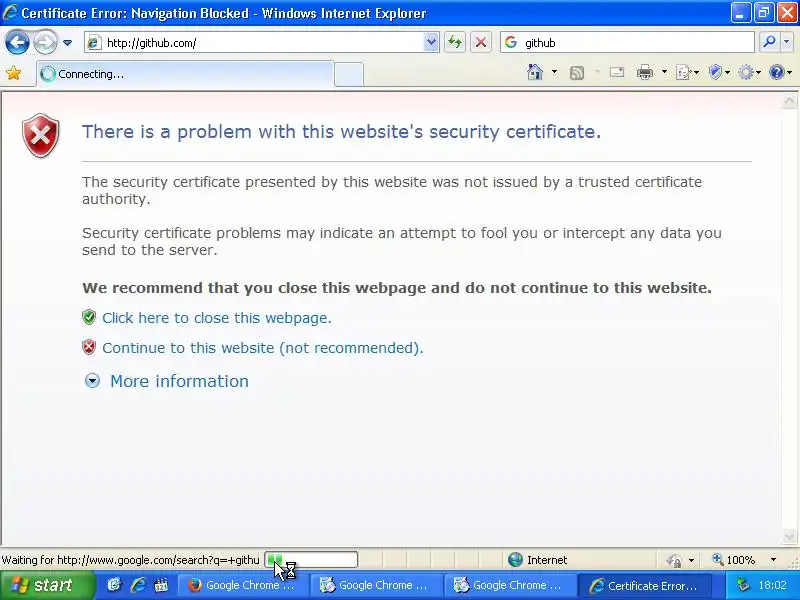Open the Safety shield menu button

(x=719, y=73)
